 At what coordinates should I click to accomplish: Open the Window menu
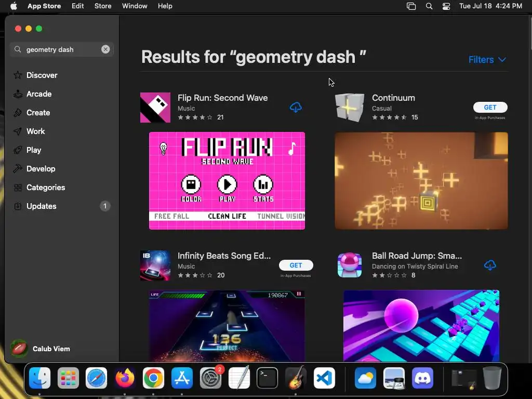135,6
